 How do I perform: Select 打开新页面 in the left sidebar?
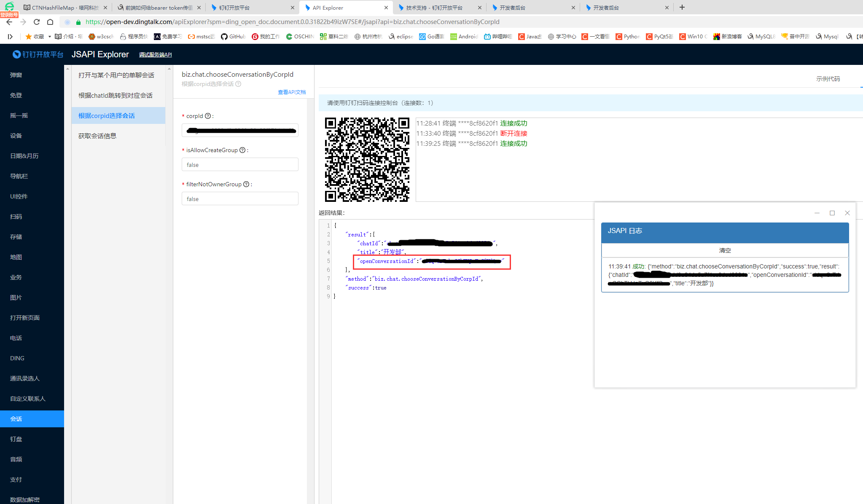tap(32, 318)
